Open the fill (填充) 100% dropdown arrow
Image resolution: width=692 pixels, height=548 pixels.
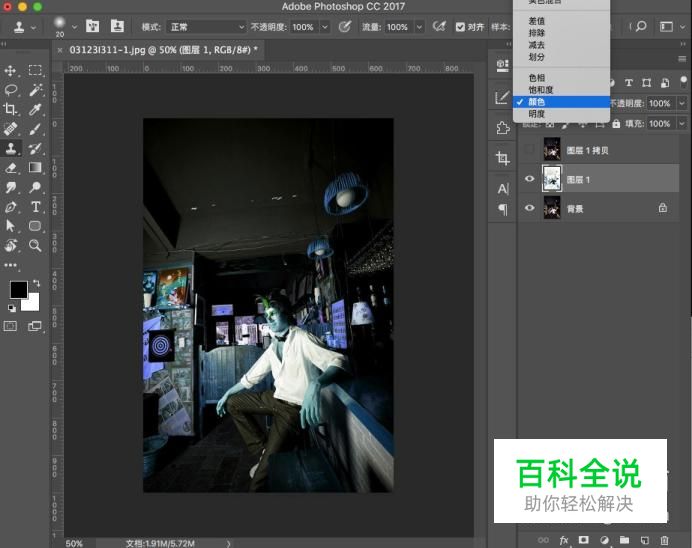pos(682,124)
